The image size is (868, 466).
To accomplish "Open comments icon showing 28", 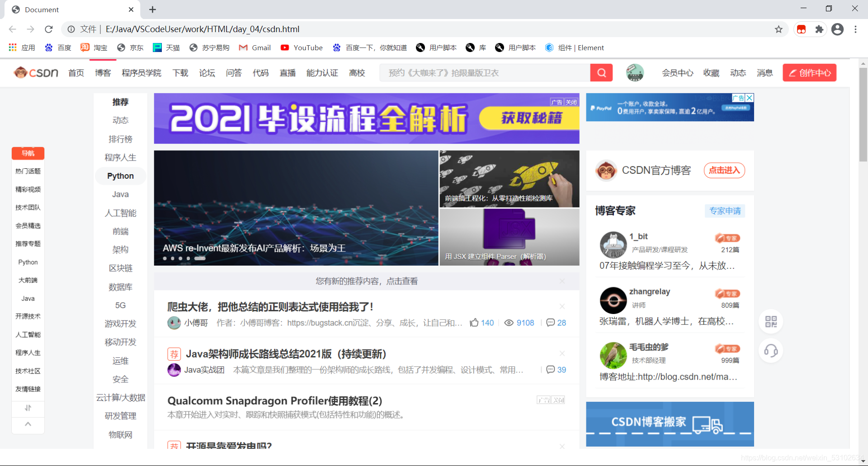I will coord(550,323).
